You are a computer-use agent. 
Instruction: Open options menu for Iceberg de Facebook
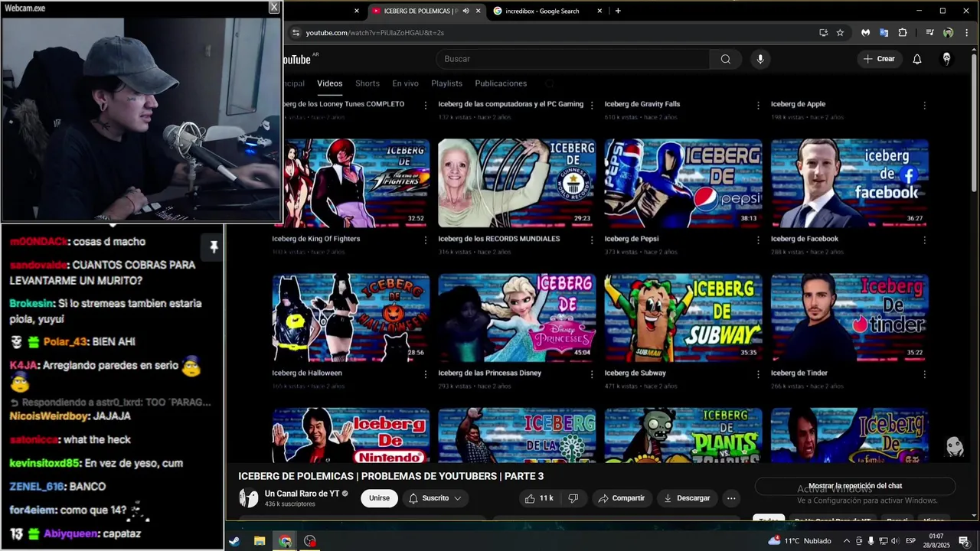click(x=924, y=240)
